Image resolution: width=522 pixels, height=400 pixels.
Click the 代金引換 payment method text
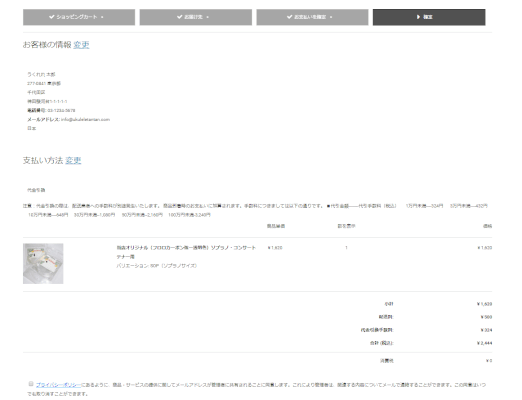point(36,190)
